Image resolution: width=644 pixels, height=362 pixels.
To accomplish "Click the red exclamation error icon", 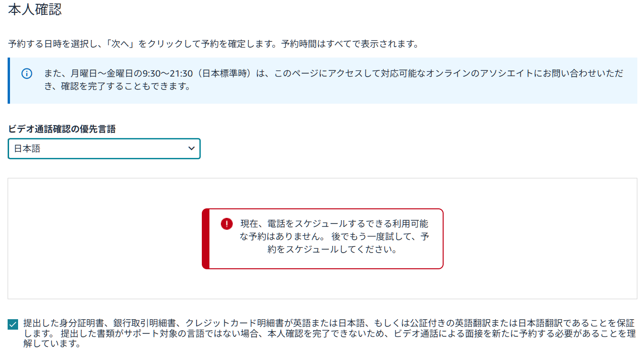I will click(227, 224).
